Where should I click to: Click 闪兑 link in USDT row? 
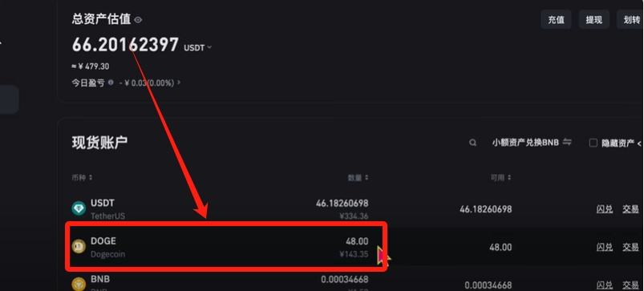pos(604,209)
